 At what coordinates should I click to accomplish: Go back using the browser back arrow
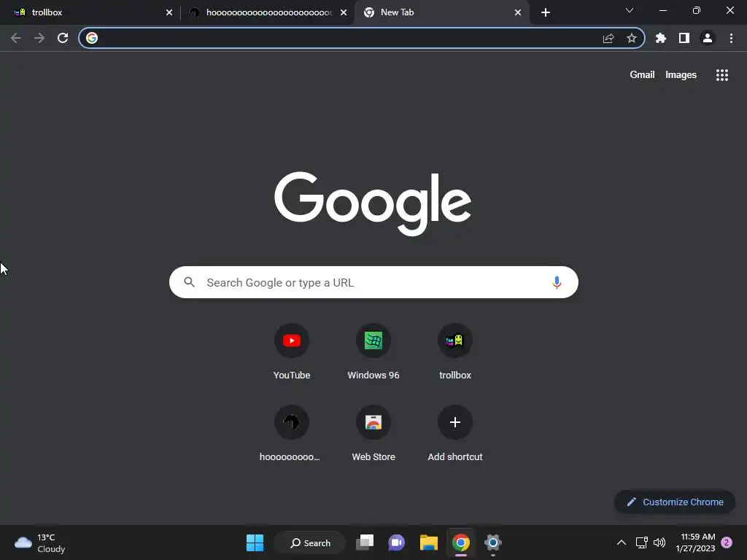click(16, 38)
